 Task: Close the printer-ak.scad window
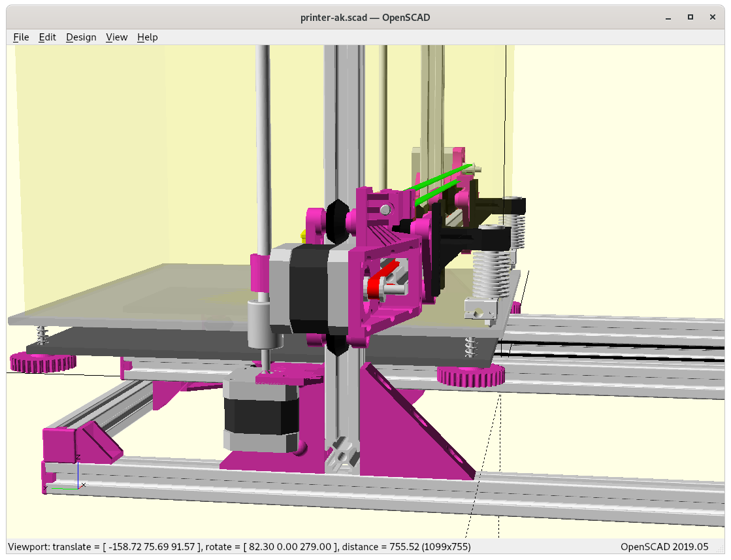click(x=712, y=18)
